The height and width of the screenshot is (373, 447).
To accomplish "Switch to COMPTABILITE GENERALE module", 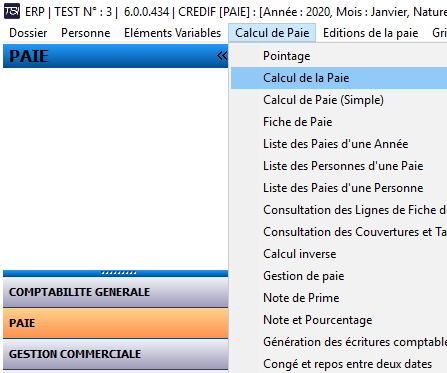I will click(x=115, y=292).
